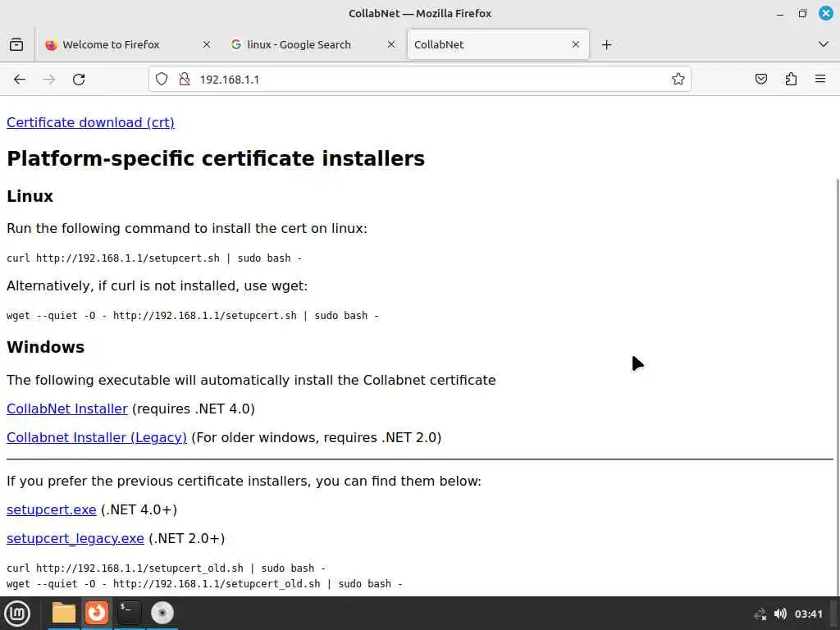This screenshot has height=630, width=840.
Task: Open the CollabNet Installer link
Action: (67, 409)
